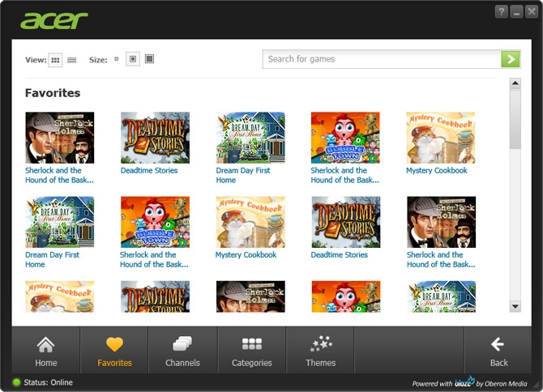Click the scrollbar up arrow
Image resolution: width=543 pixels, height=392 pixels.
515,83
